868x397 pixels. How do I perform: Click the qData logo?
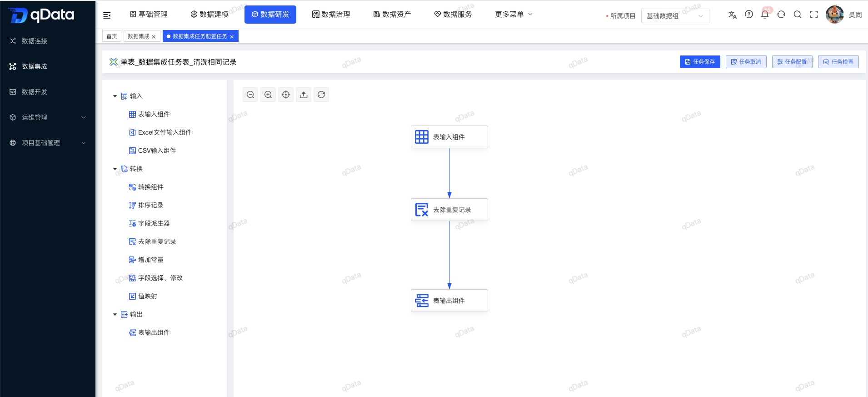pyautogui.click(x=41, y=15)
